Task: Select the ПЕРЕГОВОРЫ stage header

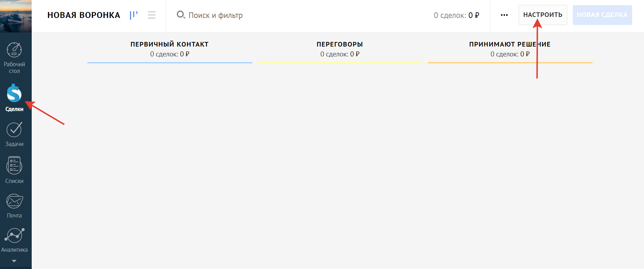Action: [x=340, y=44]
